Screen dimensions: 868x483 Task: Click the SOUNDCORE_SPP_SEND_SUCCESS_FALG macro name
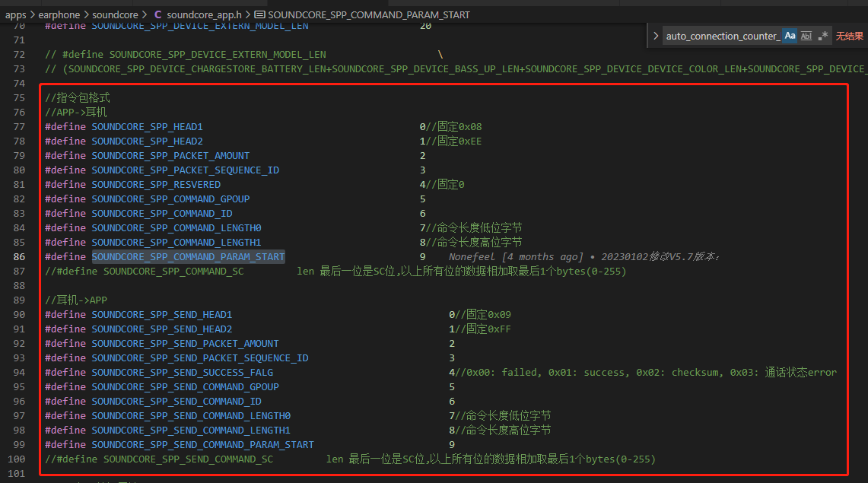(x=182, y=373)
